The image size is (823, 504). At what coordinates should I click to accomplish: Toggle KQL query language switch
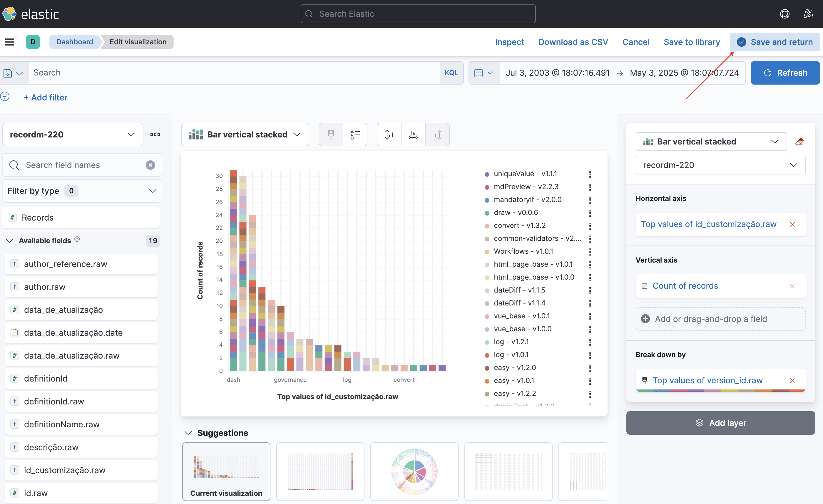[x=451, y=73]
